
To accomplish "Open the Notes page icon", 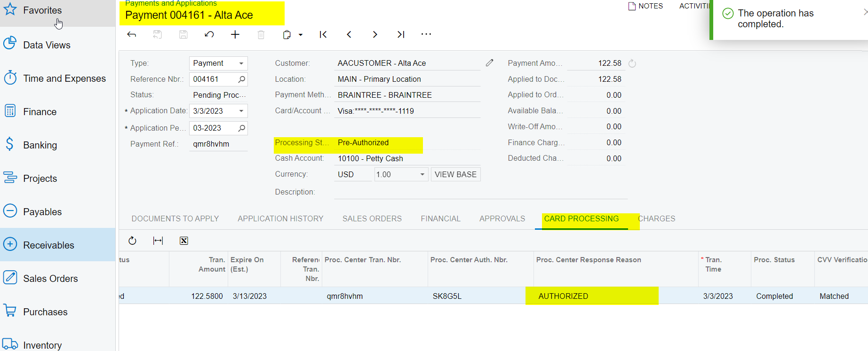I will (x=632, y=6).
